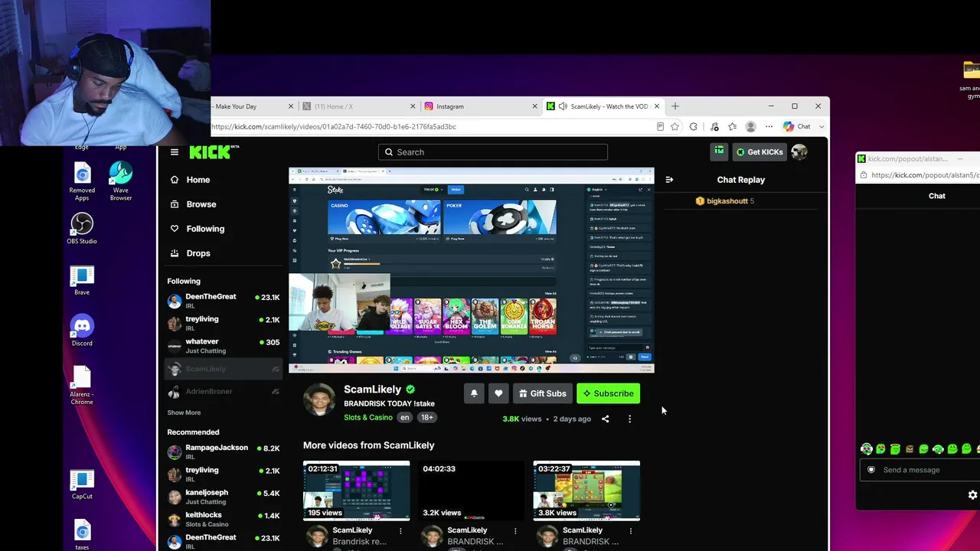Click the browser address bar URL

coord(334,126)
